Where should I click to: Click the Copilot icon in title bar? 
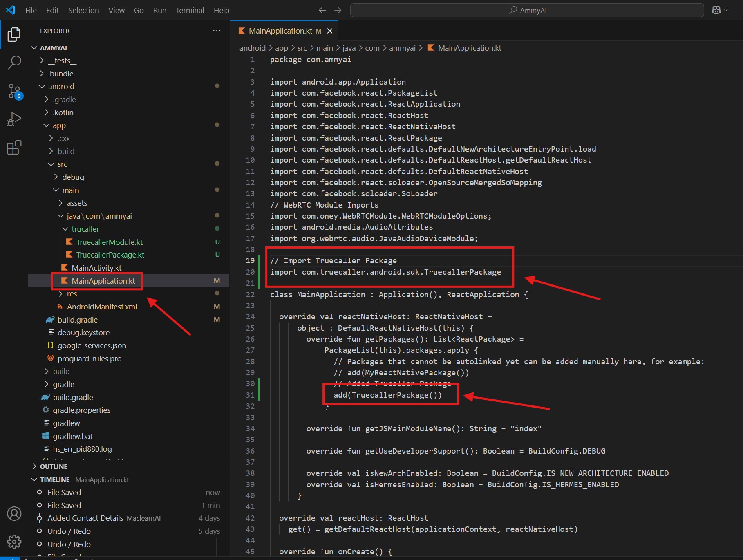click(716, 10)
